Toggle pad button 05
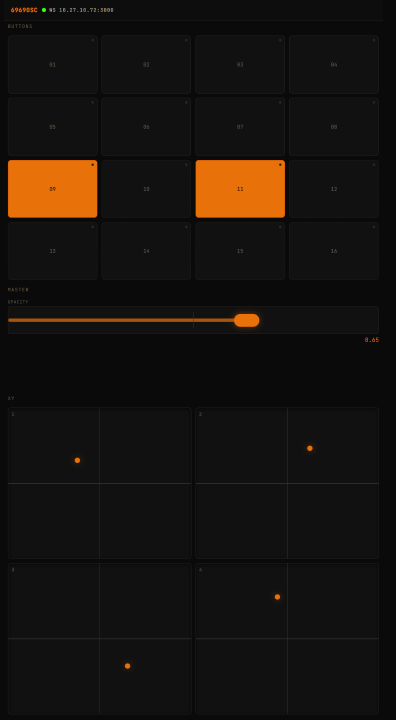Image resolution: width=396 pixels, height=720 pixels. pos(52,127)
